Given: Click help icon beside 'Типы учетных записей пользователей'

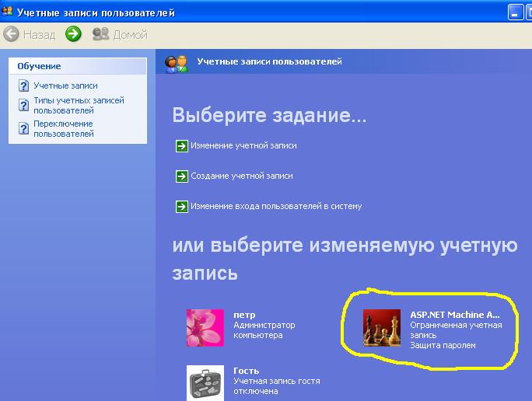Looking at the screenshot, I should [x=23, y=105].
